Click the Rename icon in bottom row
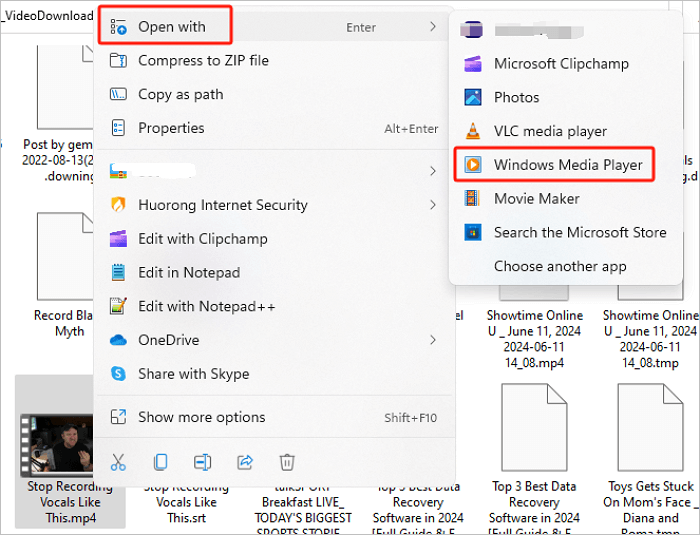 202,462
